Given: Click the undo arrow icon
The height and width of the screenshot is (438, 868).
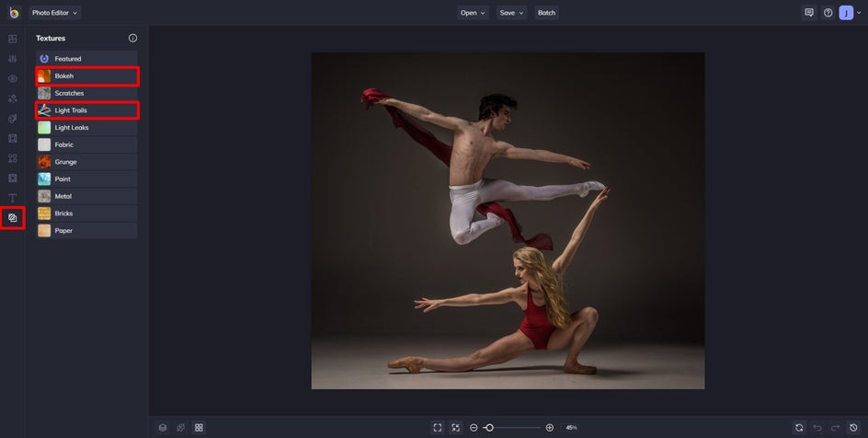Looking at the screenshot, I should point(817,428).
